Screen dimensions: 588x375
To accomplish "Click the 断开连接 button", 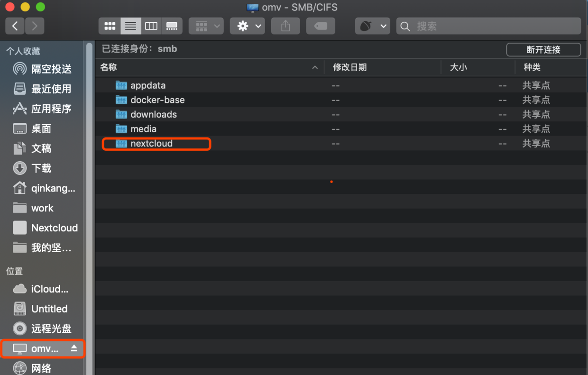I will (543, 49).
